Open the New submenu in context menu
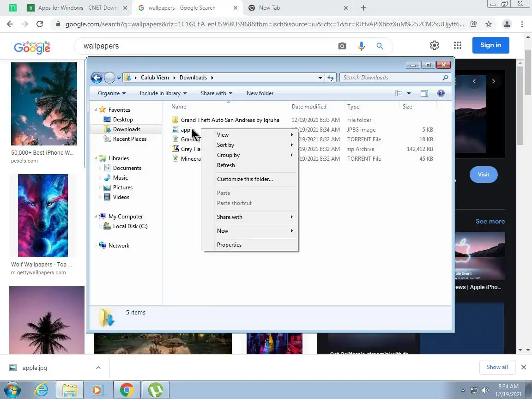Viewport: 532px width, 399px height. (250, 231)
